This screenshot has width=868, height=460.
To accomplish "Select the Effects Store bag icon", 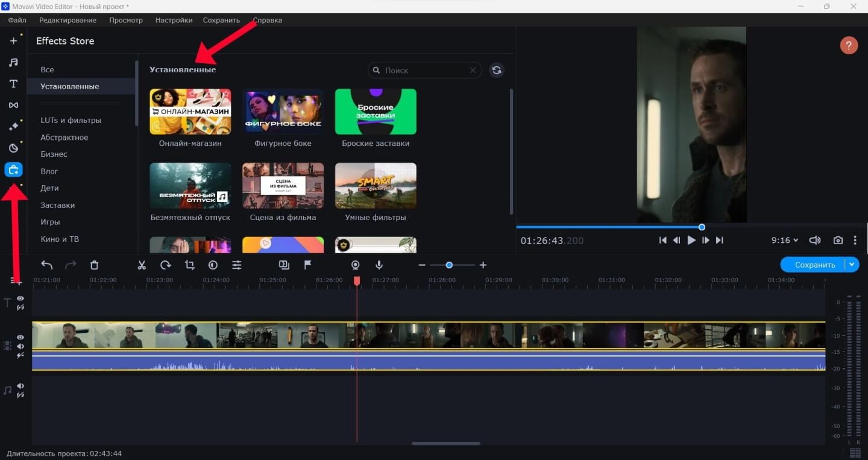I will 13,170.
